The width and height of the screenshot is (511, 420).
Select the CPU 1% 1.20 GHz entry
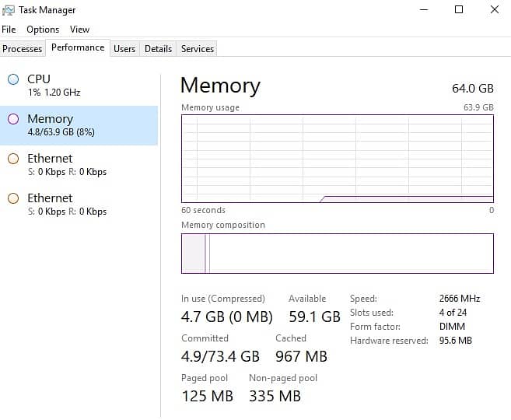coord(79,86)
